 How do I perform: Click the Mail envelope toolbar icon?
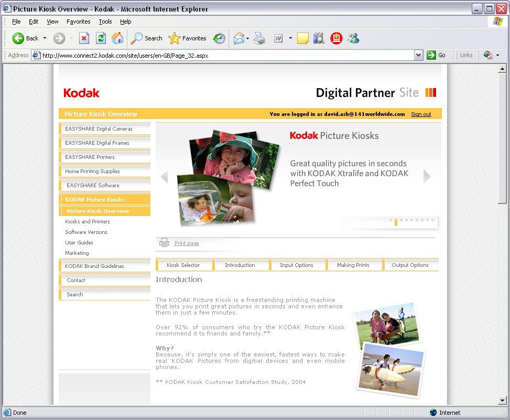(x=238, y=38)
